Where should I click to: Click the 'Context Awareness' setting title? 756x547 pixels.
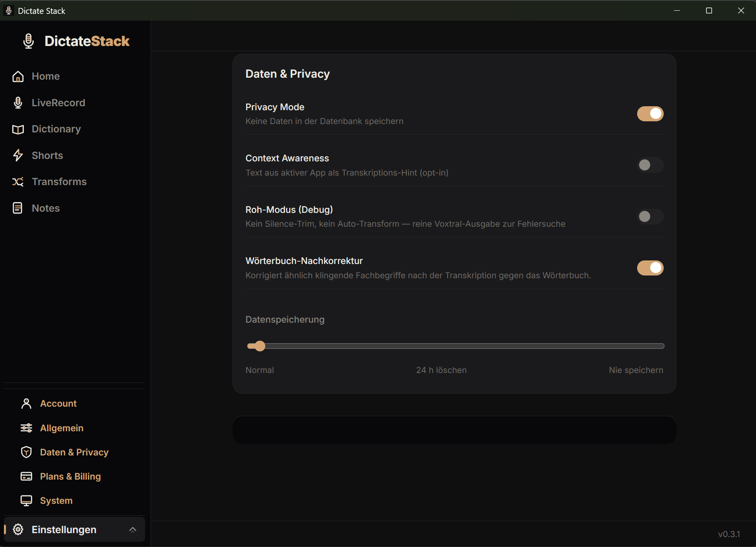(x=287, y=158)
